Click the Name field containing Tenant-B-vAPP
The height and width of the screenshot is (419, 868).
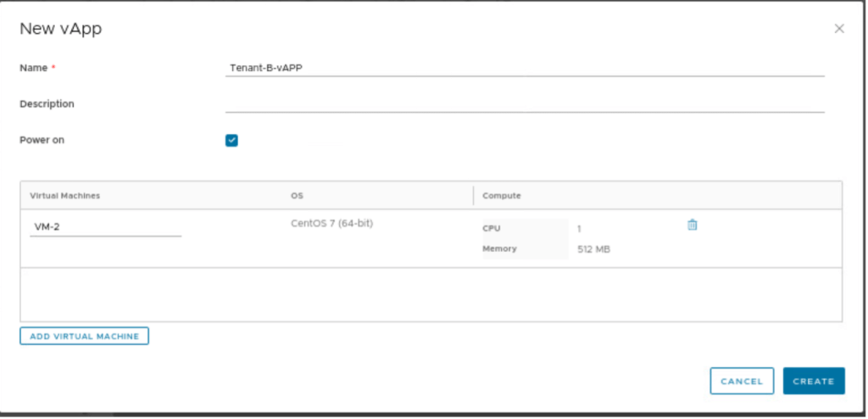click(524, 68)
